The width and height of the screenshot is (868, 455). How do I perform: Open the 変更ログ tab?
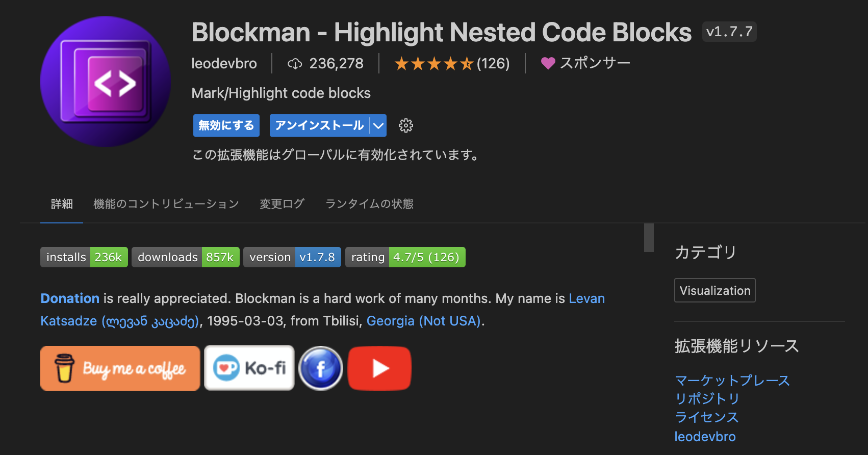pos(282,204)
